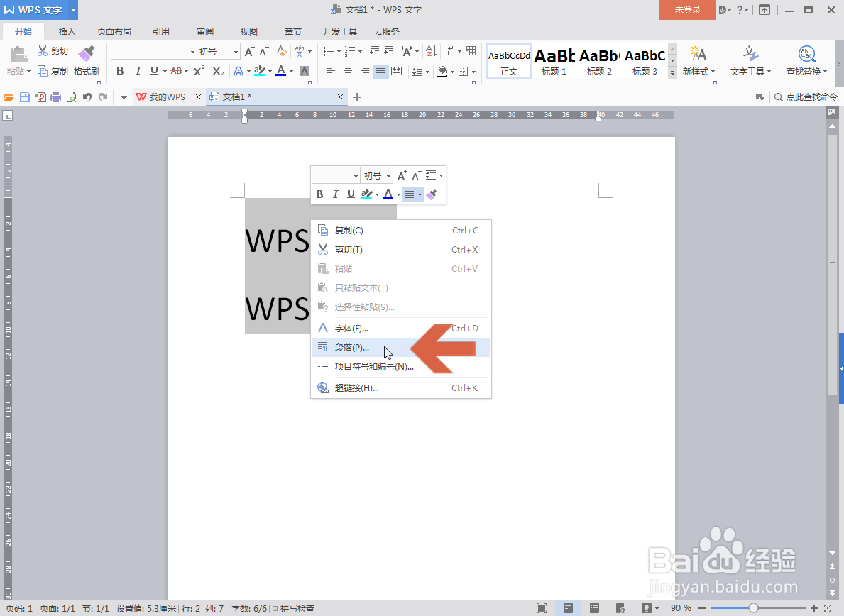Save document with floppy disk icon
The image size is (844, 616).
pos(24,97)
